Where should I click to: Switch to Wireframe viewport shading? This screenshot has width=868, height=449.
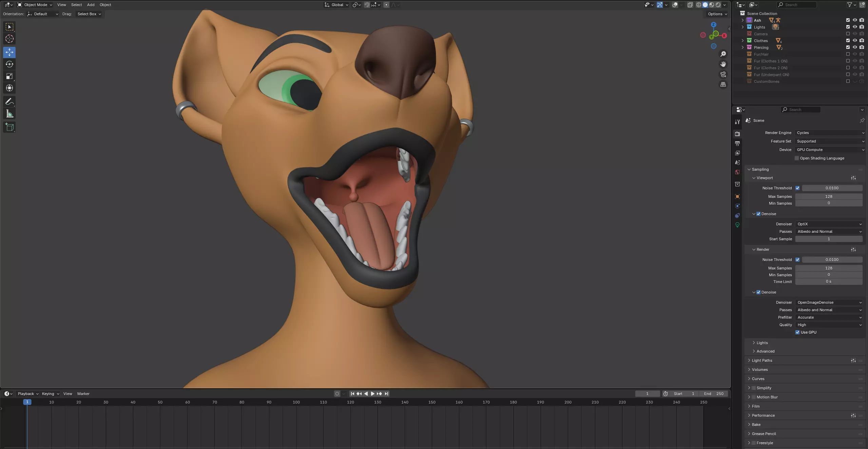pos(699,5)
